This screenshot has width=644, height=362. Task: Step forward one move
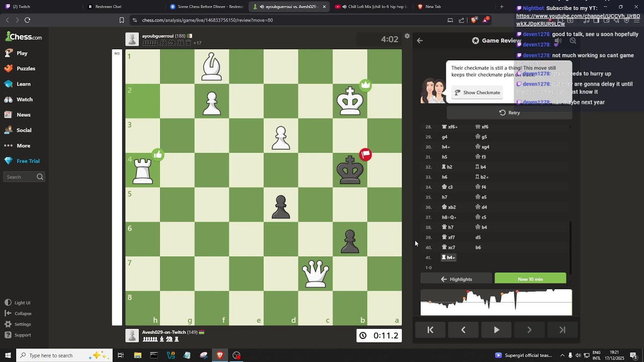click(x=529, y=330)
